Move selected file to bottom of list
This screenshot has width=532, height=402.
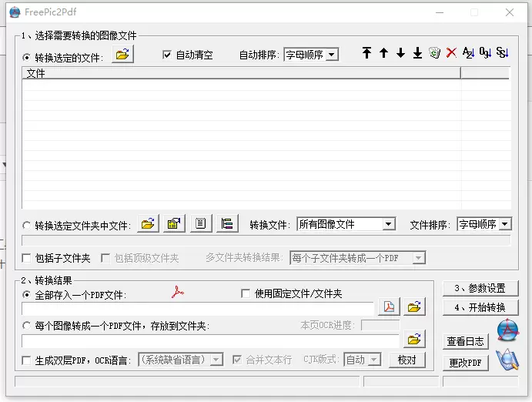[x=417, y=53]
